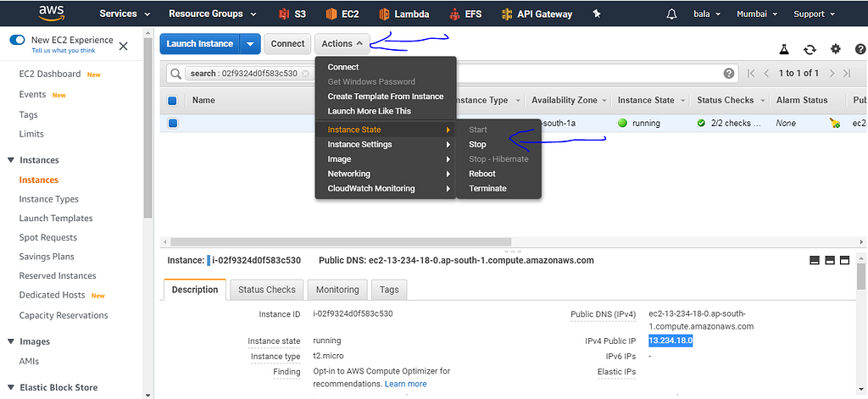This screenshot has width=868, height=399.
Task: Refresh the instances list
Action: click(810, 49)
